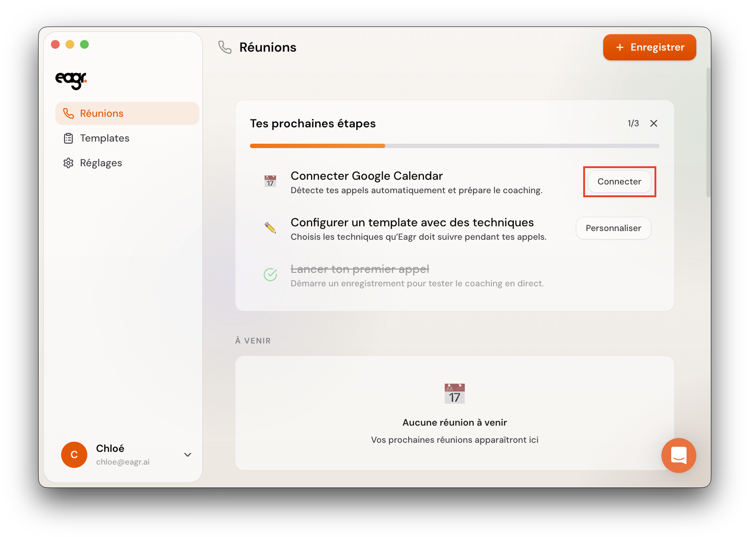
Task: Click the Templates clipboard icon
Action: [x=68, y=138]
